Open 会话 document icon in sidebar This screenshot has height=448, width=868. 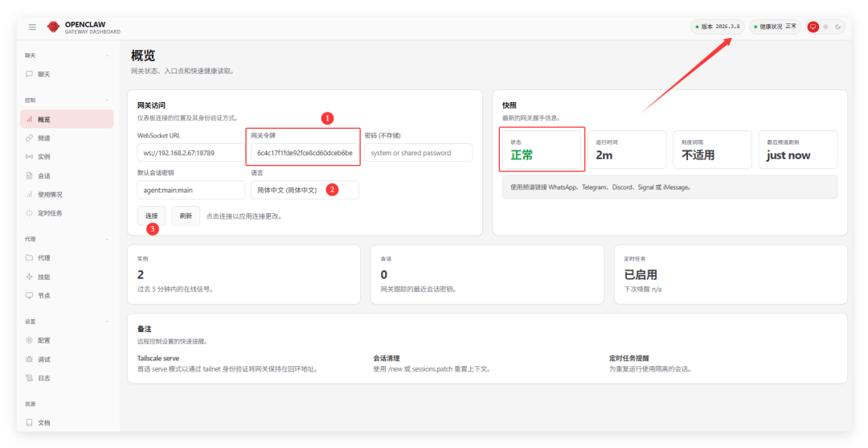click(30, 175)
